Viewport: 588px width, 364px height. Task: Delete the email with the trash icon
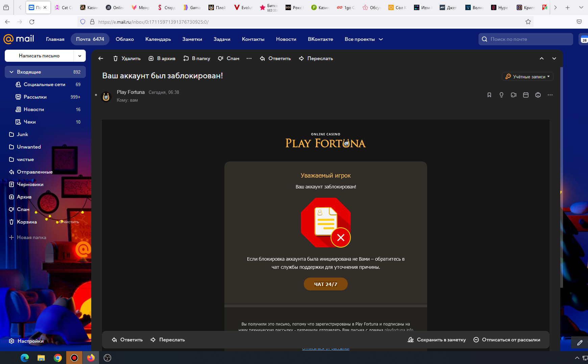point(127,58)
